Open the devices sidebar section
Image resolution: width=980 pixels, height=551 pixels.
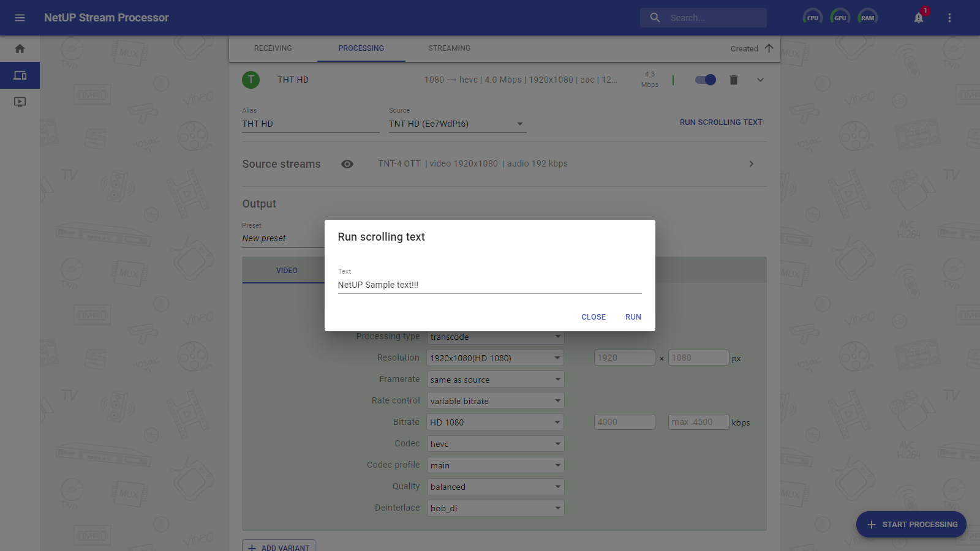[x=20, y=75]
